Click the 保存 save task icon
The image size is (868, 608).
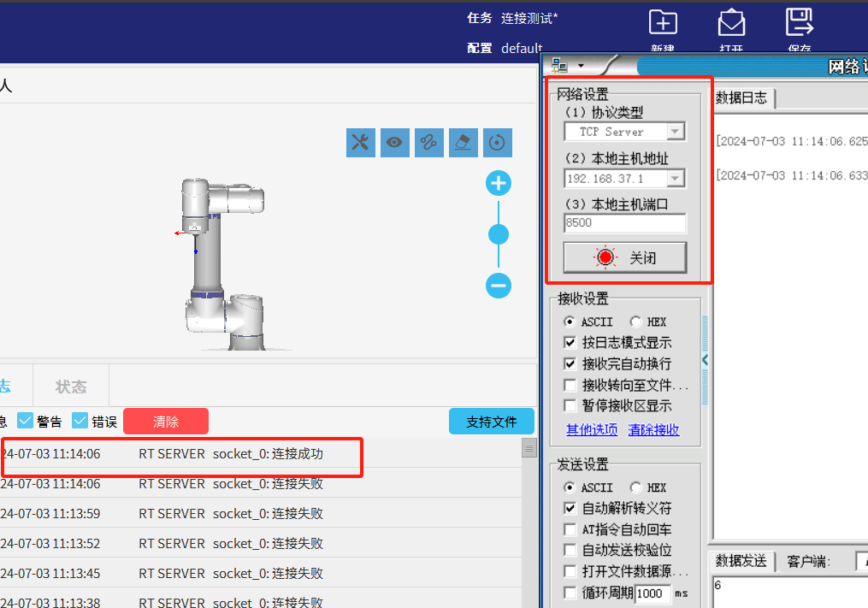(x=799, y=24)
